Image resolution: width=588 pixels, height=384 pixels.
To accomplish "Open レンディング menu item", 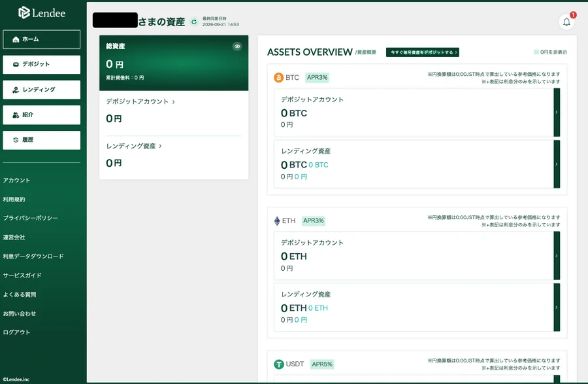I will point(42,90).
